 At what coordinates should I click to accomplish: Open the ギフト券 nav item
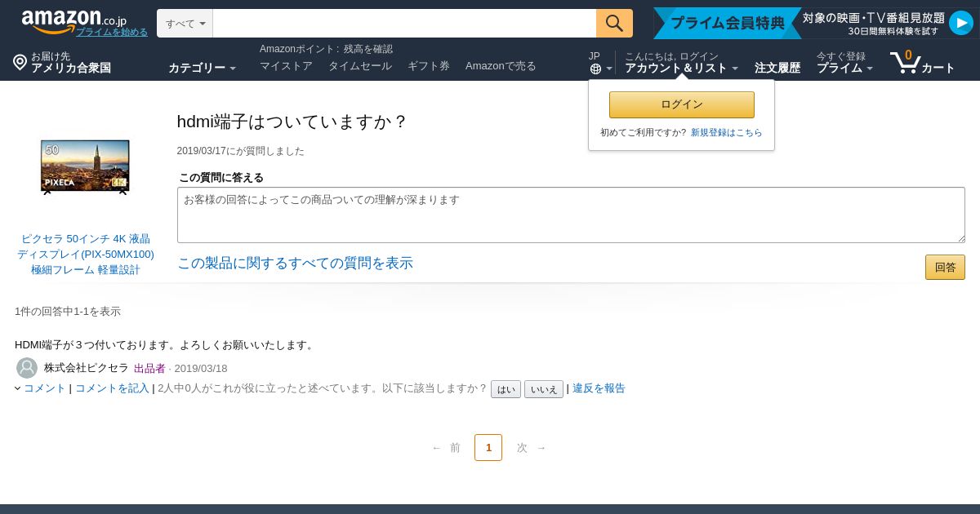coord(429,66)
